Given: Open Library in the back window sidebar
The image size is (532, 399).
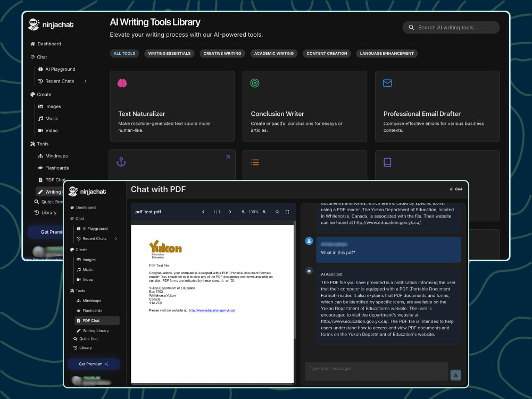Looking at the screenshot, I should tap(45, 213).
